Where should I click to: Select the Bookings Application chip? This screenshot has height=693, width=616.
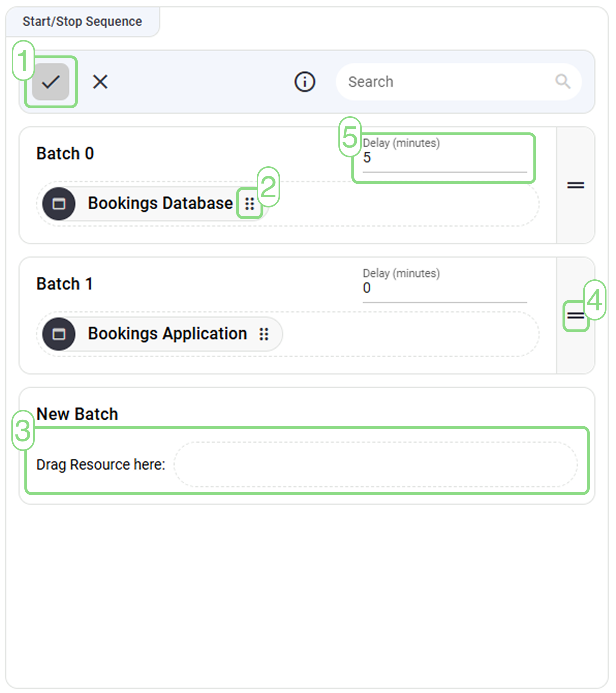pyautogui.click(x=159, y=334)
